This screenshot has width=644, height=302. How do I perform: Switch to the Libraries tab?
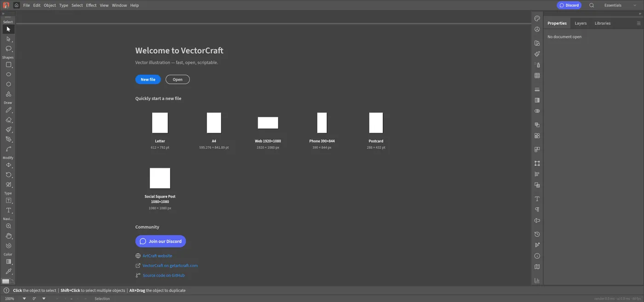[603, 23]
